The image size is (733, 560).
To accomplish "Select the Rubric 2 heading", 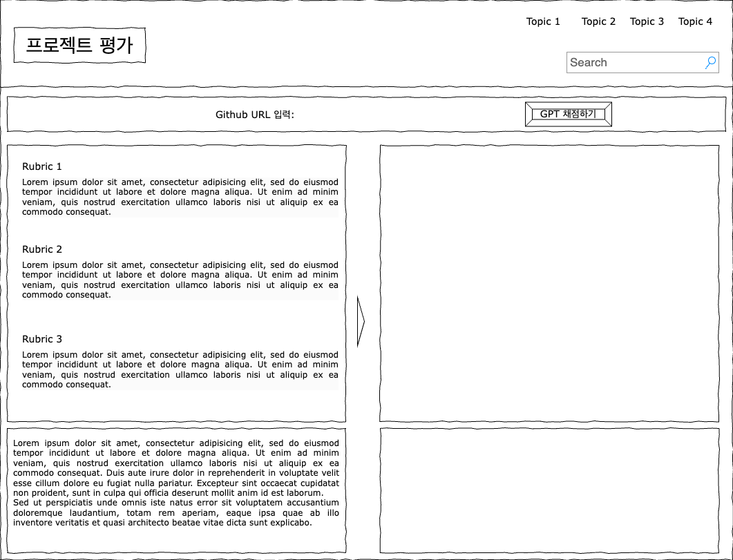I will pos(42,249).
